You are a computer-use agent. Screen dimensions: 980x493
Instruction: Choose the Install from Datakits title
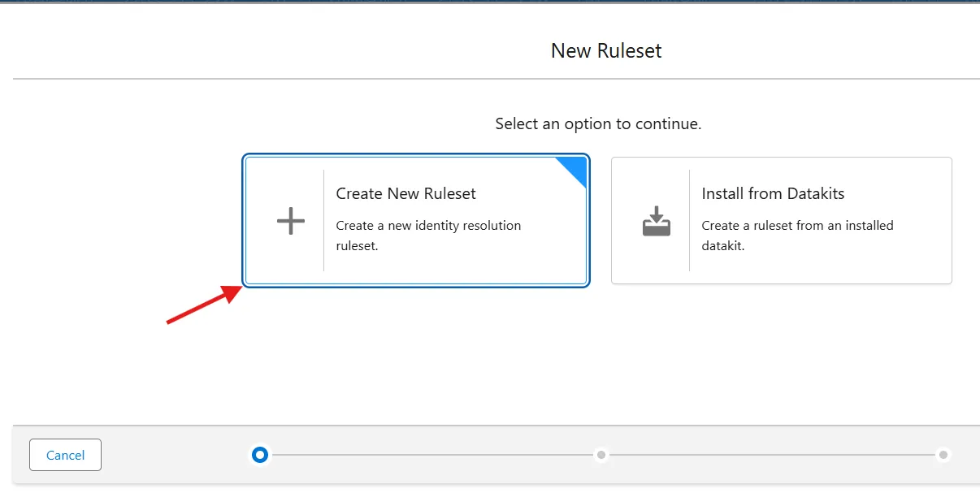773,193
